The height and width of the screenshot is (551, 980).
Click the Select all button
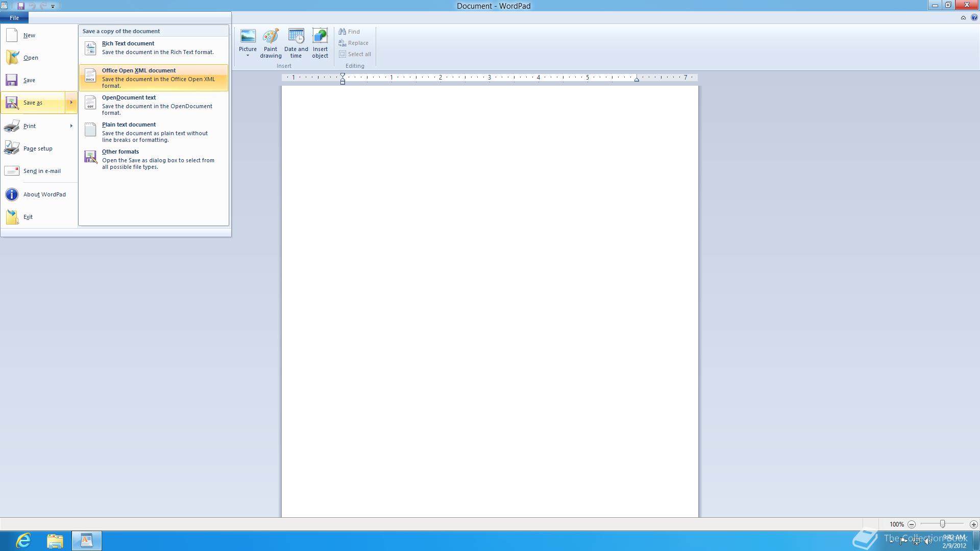355,54
